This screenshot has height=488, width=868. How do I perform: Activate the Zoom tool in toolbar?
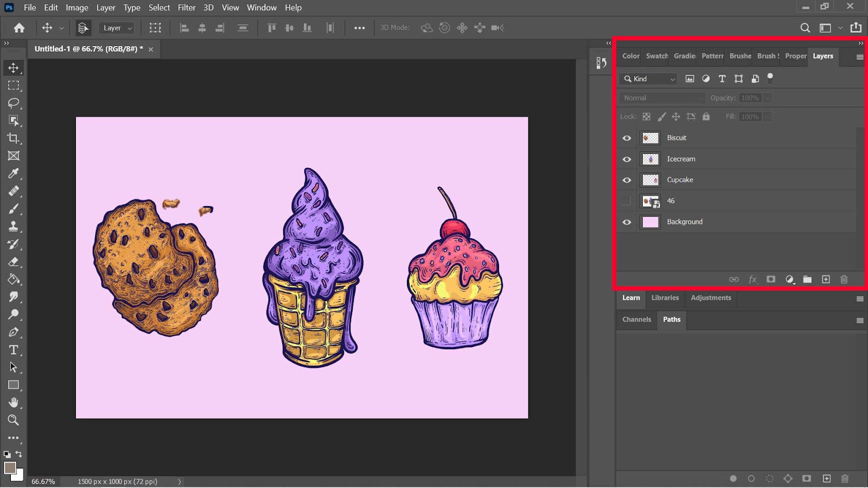(14, 420)
